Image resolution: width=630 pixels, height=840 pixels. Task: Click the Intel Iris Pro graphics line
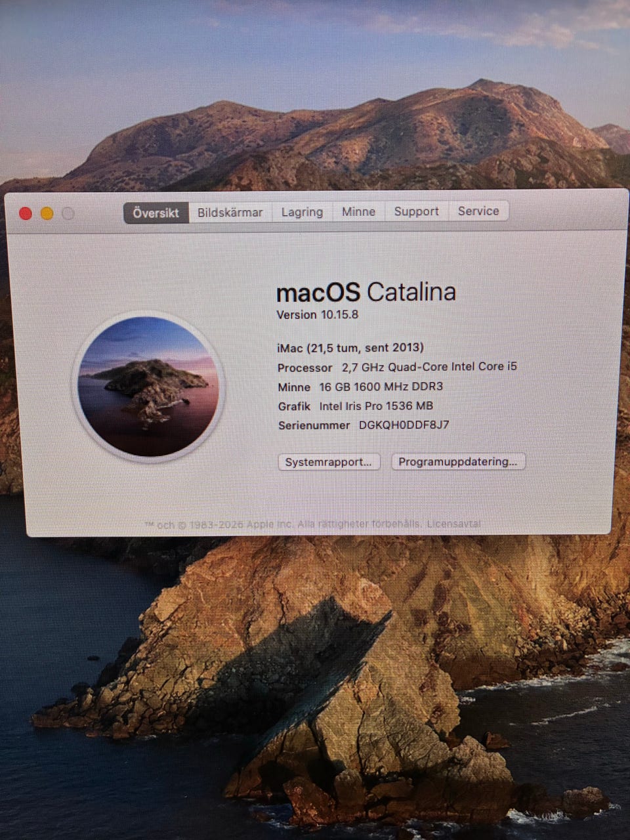point(375,406)
